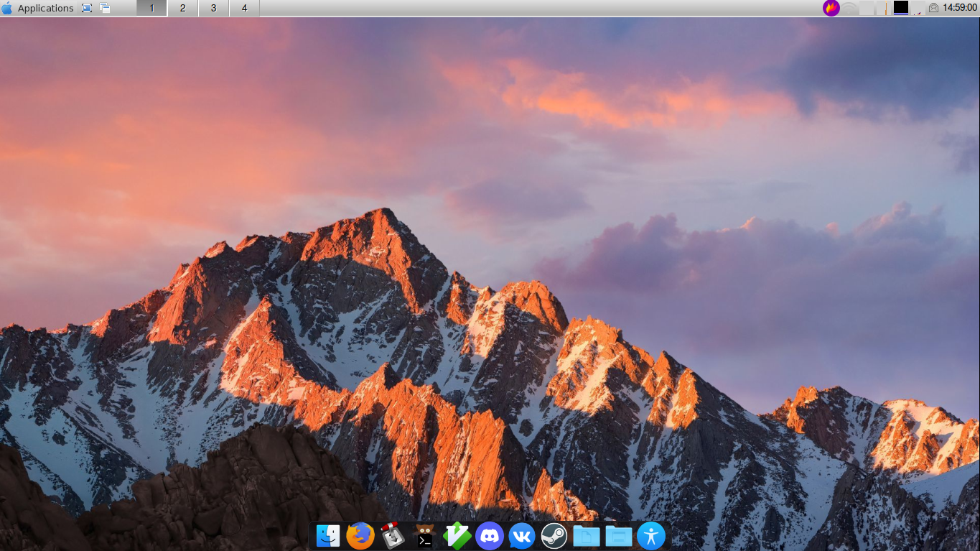Screen dimensions: 980x551
Task: Switch to workspace 4
Action: 244,8
